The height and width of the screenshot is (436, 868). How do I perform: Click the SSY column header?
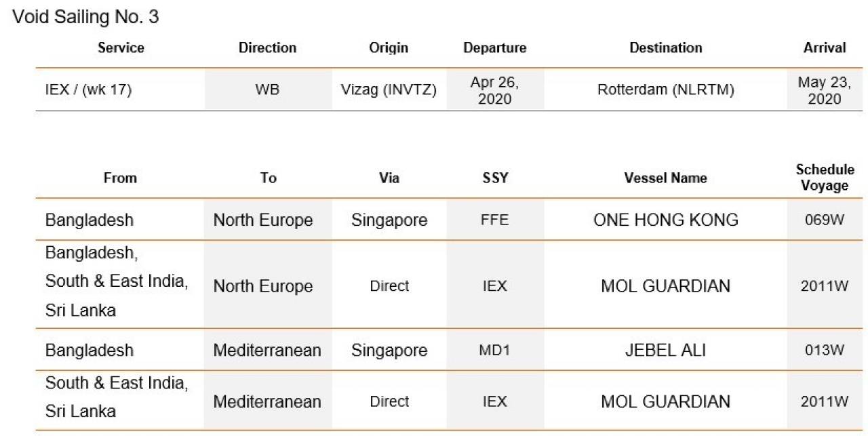click(x=494, y=178)
